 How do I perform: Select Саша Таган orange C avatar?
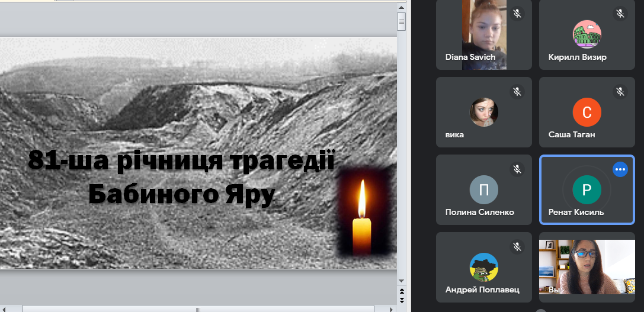point(587,112)
